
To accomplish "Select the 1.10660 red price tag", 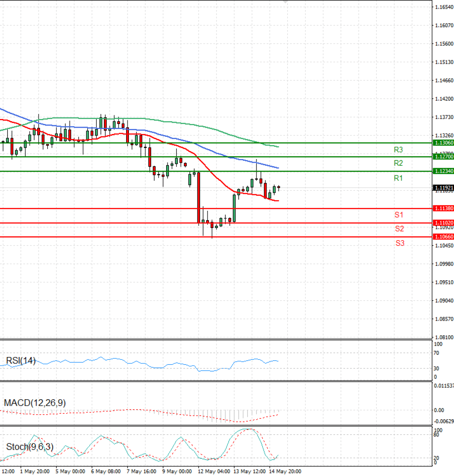I will pyautogui.click(x=444, y=237).
